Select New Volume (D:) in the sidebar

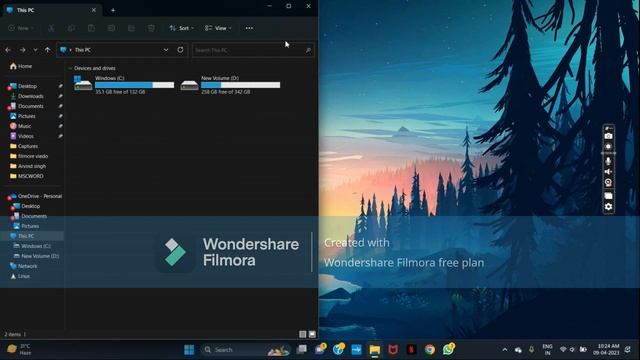coord(40,256)
